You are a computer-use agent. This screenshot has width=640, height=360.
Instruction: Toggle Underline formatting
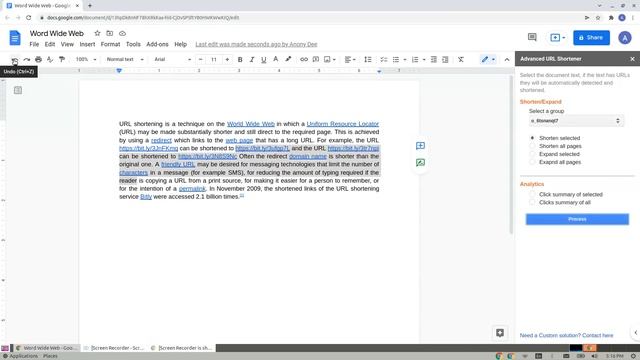(264, 60)
